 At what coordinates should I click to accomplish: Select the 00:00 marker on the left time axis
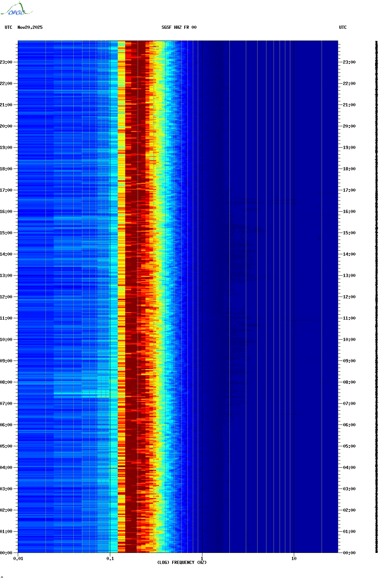click(x=6, y=553)
